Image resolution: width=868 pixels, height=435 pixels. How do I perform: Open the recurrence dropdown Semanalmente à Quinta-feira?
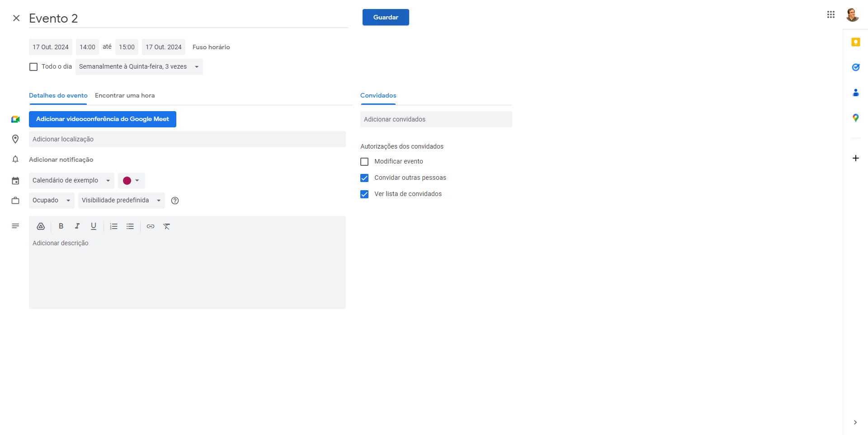click(139, 67)
